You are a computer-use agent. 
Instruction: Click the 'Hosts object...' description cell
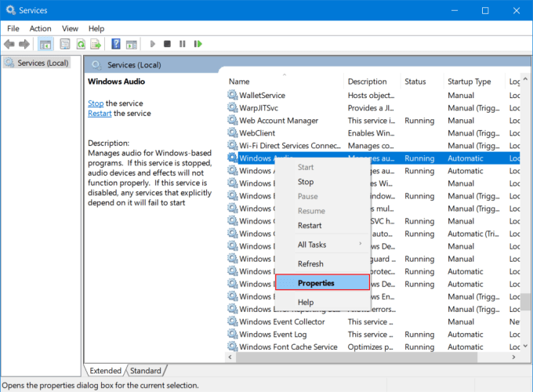tap(371, 95)
